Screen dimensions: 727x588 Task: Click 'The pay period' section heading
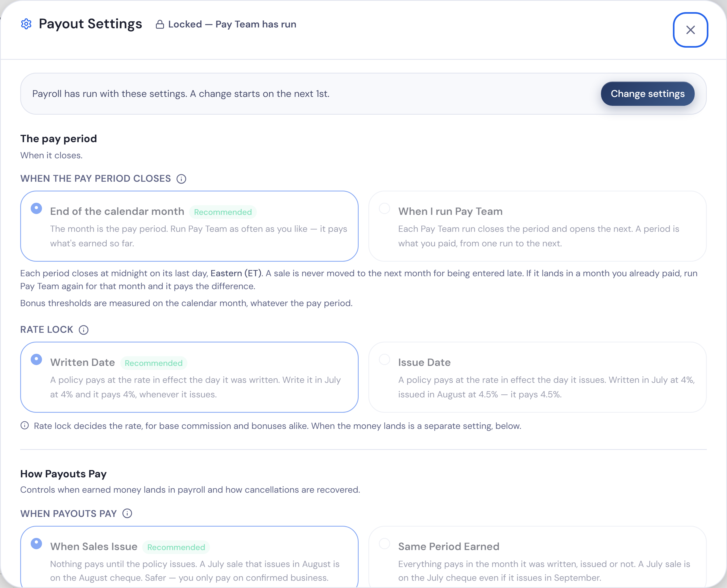click(x=59, y=139)
